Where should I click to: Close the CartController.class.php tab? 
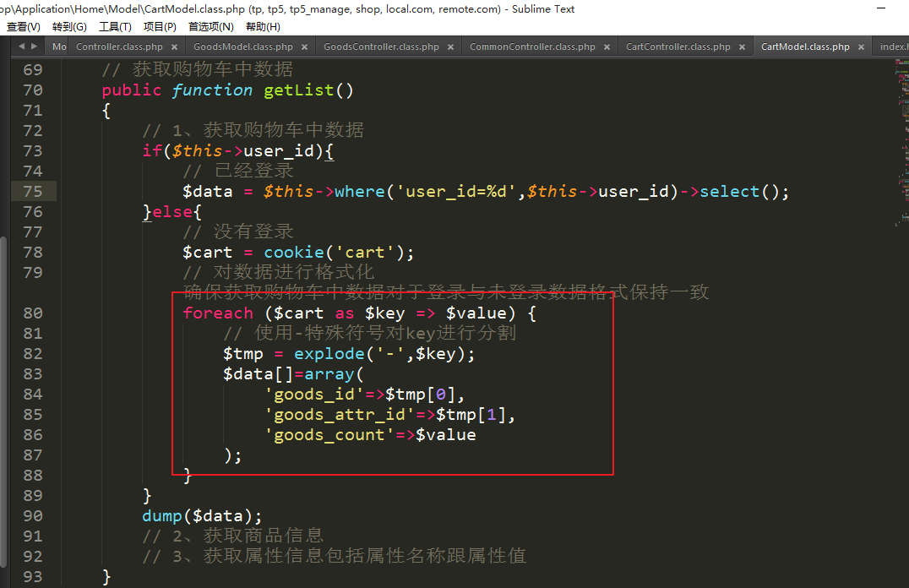pos(742,47)
